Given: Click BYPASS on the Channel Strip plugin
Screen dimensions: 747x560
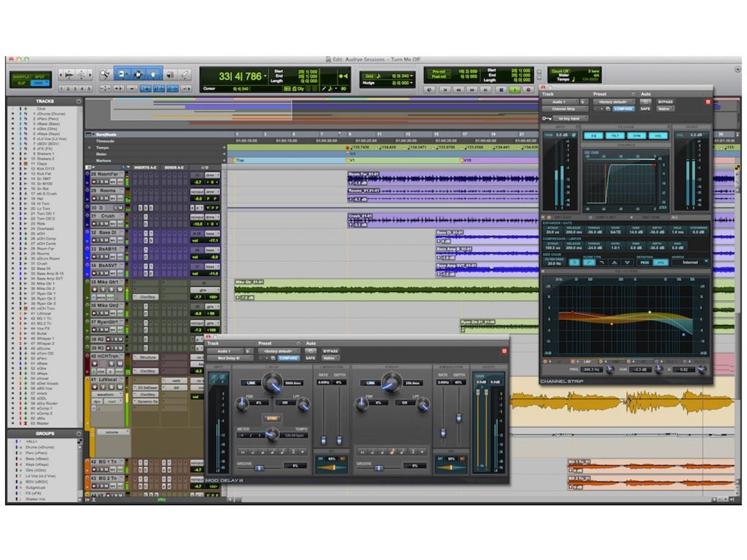Looking at the screenshot, I should click(x=665, y=102).
